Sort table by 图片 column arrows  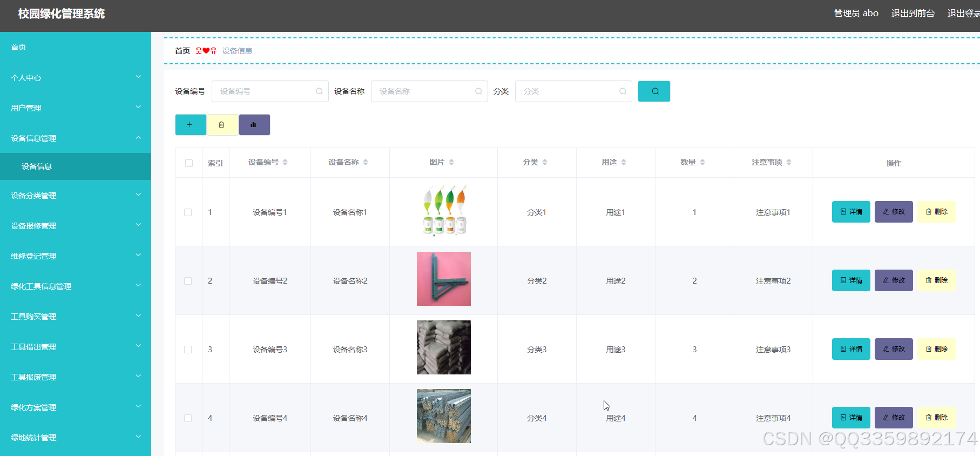[x=451, y=162]
